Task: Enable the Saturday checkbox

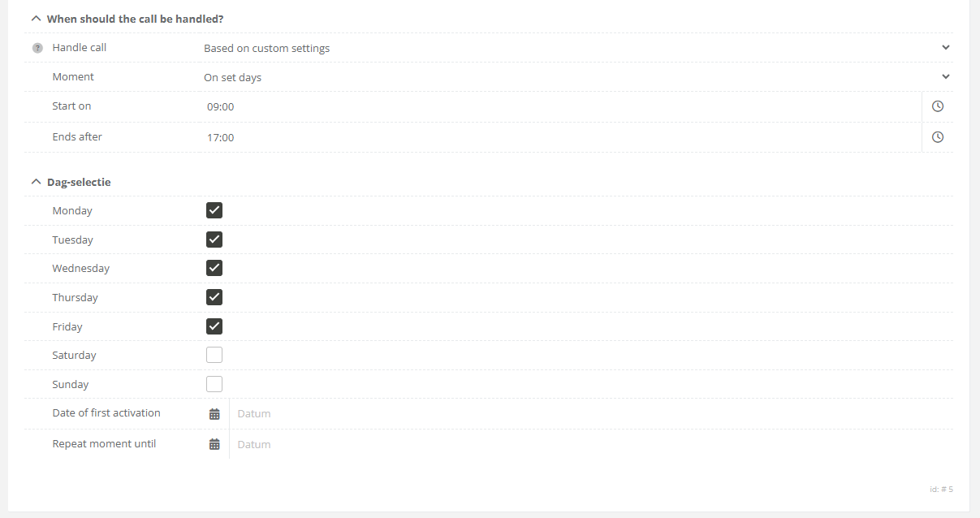Action: (214, 355)
